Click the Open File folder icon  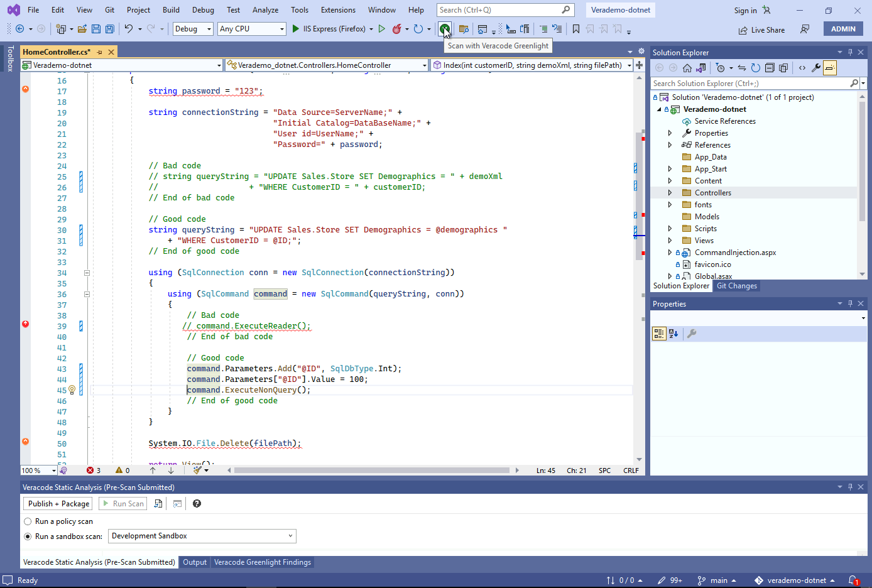tap(83, 29)
